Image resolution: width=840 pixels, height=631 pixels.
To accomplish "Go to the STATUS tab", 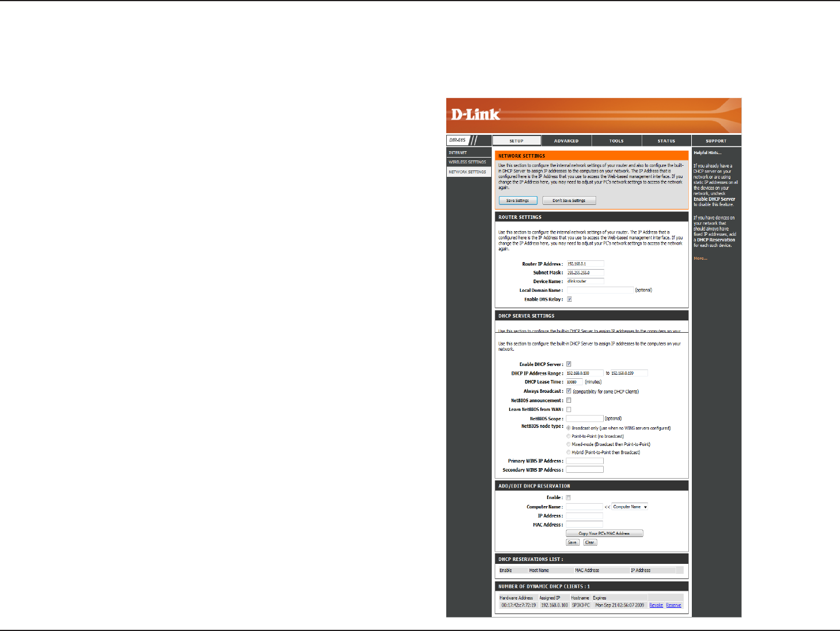I will [666, 141].
